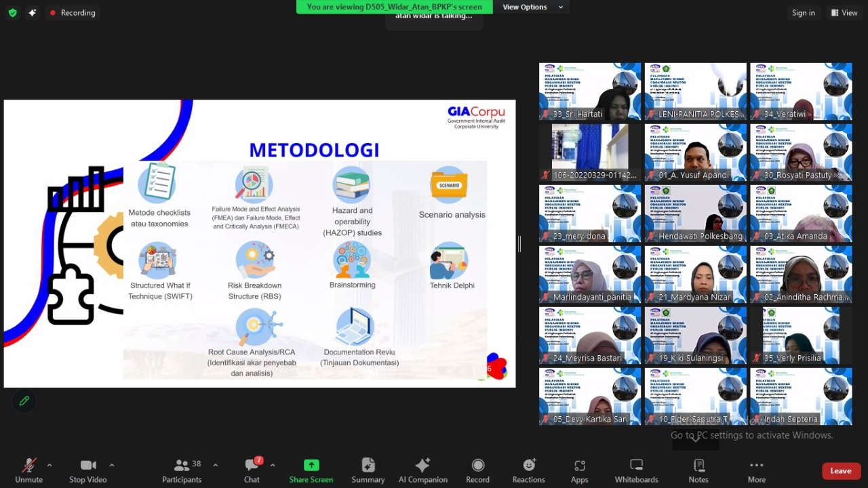Start recording with Record icon
The height and width of the screenshot is (488, 868).
pos(477,470)
